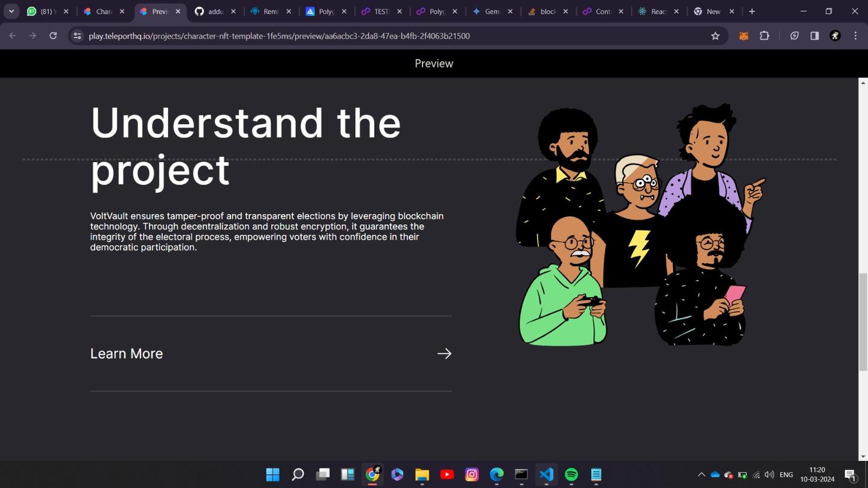Open Windows taskbar Search
Image resolution: width=868 pixels, height=488 pixels.
pyautogui.click(x=298, y=475)
